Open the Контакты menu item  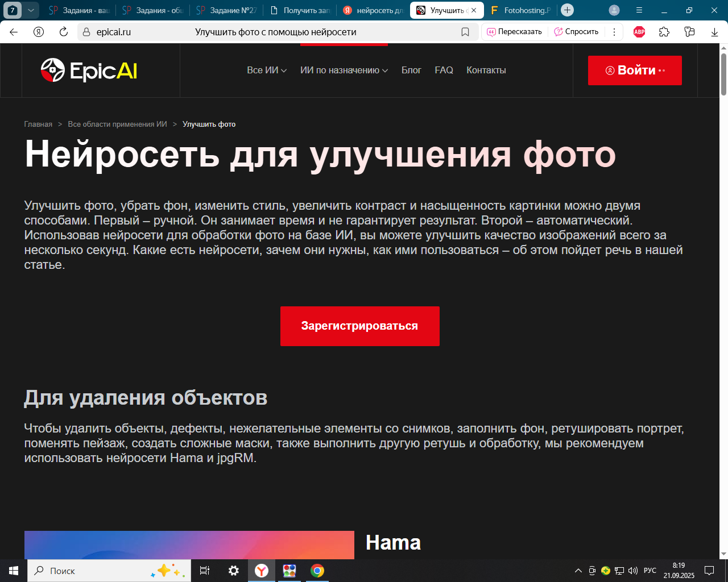pos(486,70)
